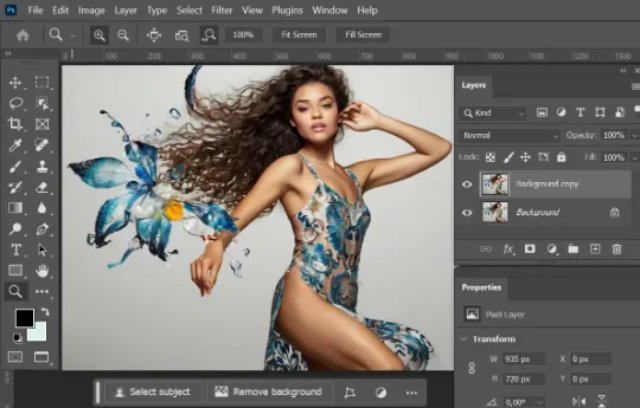This screenshot has width=640, height=408.
Task: Select the Rectangle shape tool
Action: [x=16, y=271]
